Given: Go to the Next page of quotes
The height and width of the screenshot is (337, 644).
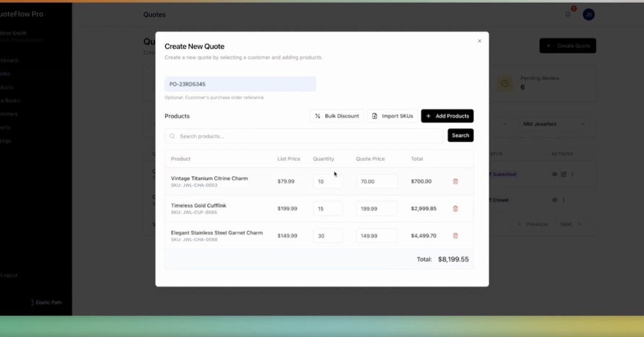Looking at the screenshot, I should tap(570, 224).
